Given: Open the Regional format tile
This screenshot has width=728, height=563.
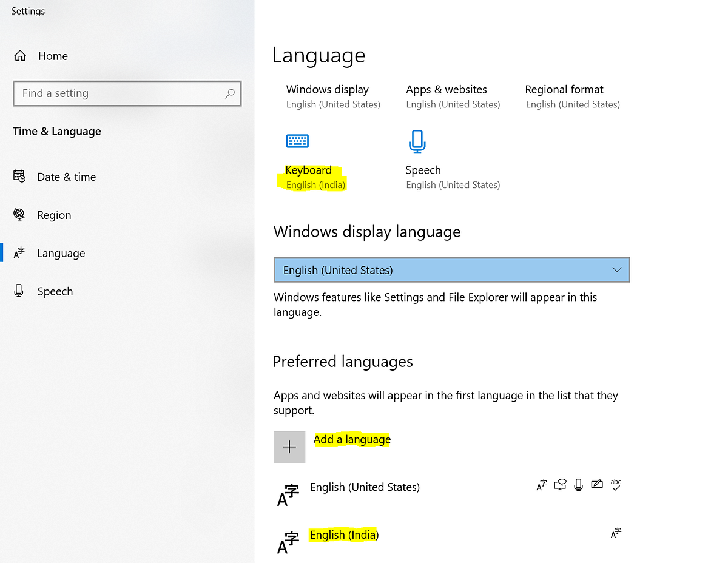Looking at the screenshot, I should [x=573, y=96].
